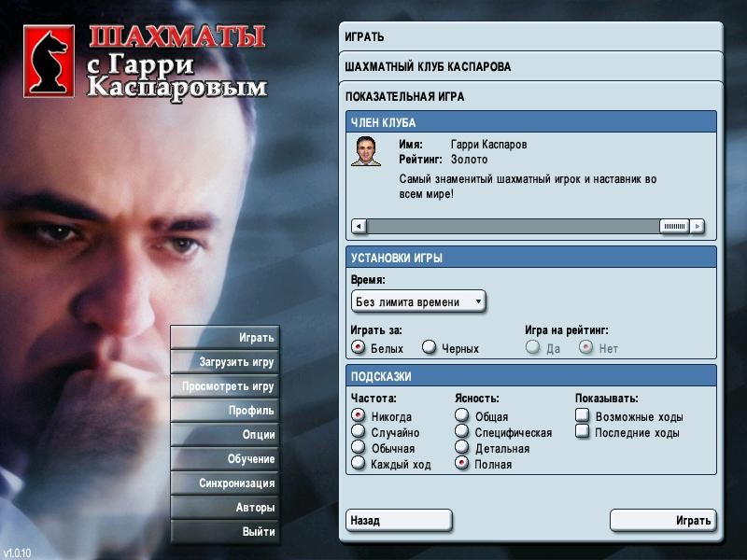
Task: Set hint clarity to Общая
Action: pos(461,414)
